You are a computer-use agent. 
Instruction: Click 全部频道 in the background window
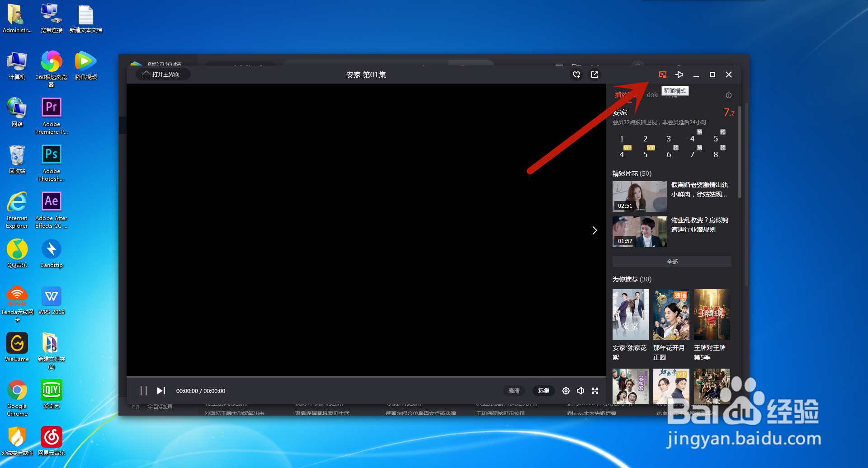pos(160,407)
